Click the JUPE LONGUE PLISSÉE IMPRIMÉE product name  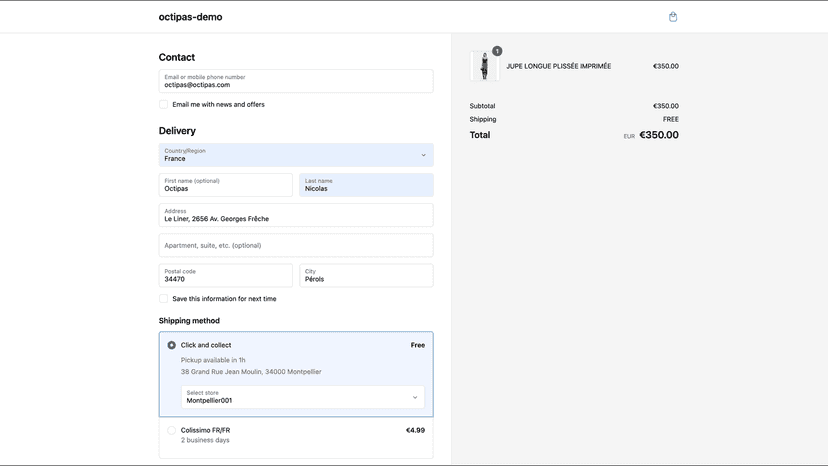click(x=559, y=66)
